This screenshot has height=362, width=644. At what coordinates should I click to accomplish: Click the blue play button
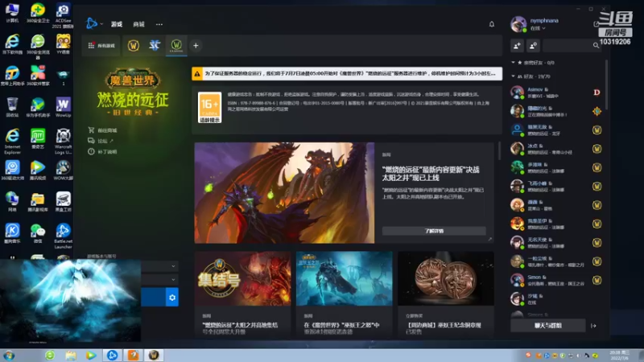pos(153,297)
